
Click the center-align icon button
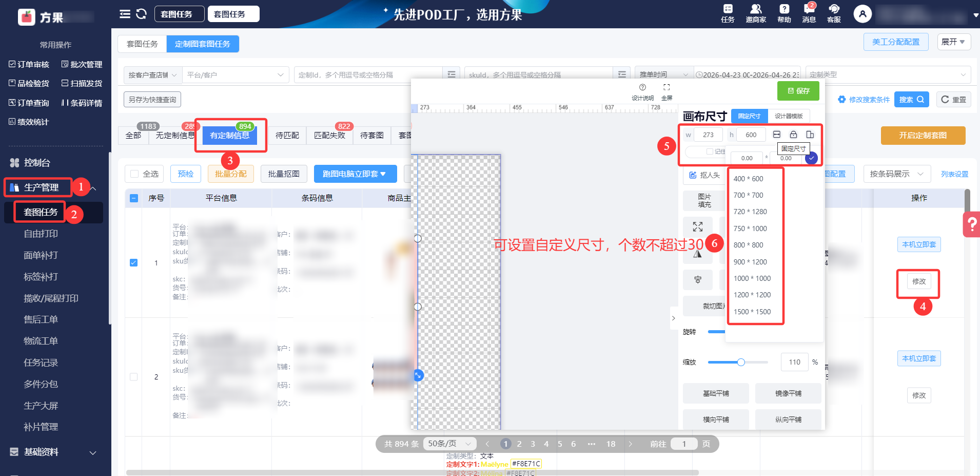(x=698, y=280)
